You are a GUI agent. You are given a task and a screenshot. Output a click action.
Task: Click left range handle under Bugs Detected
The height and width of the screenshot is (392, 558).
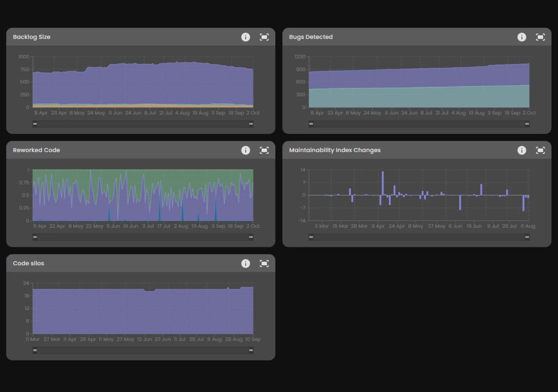311,124
